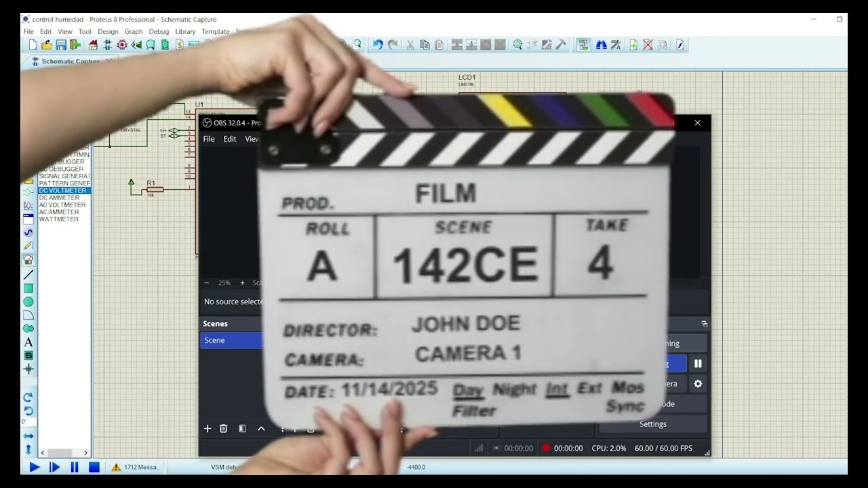Open the Proteus Library menu

185,32
